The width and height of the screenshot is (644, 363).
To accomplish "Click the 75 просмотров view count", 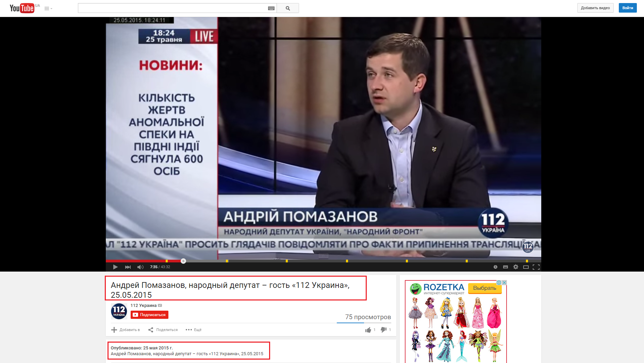I will 368,317.
